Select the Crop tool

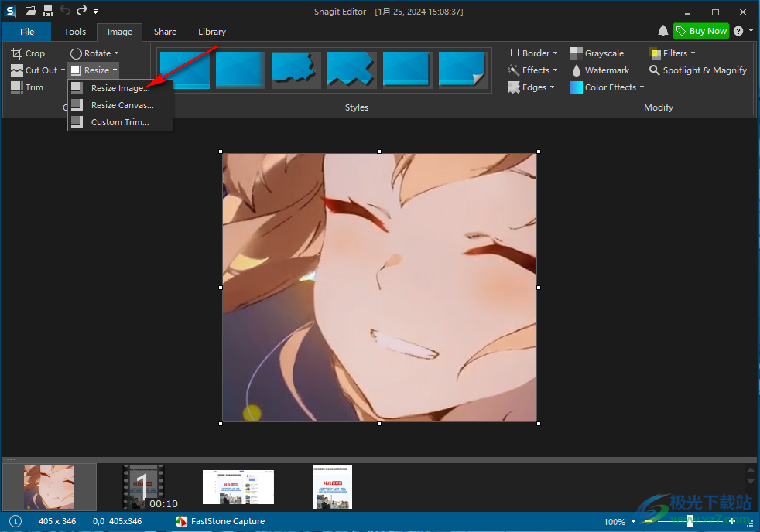click(x=28, y=53)
